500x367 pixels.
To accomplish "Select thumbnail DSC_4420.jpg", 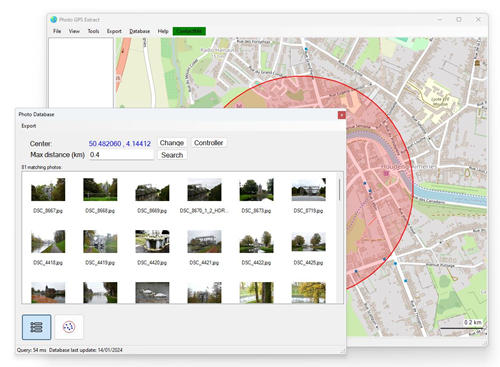I will click(152, 241).
